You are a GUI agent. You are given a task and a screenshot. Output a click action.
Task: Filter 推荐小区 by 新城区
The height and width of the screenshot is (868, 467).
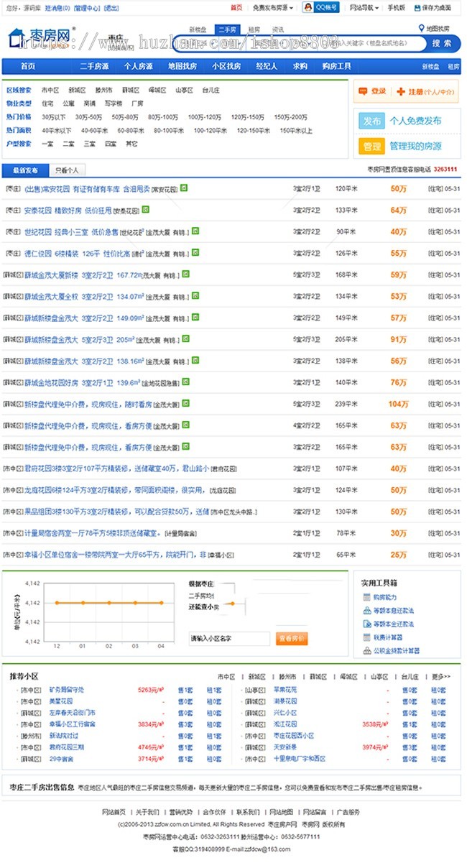[257, 677]
